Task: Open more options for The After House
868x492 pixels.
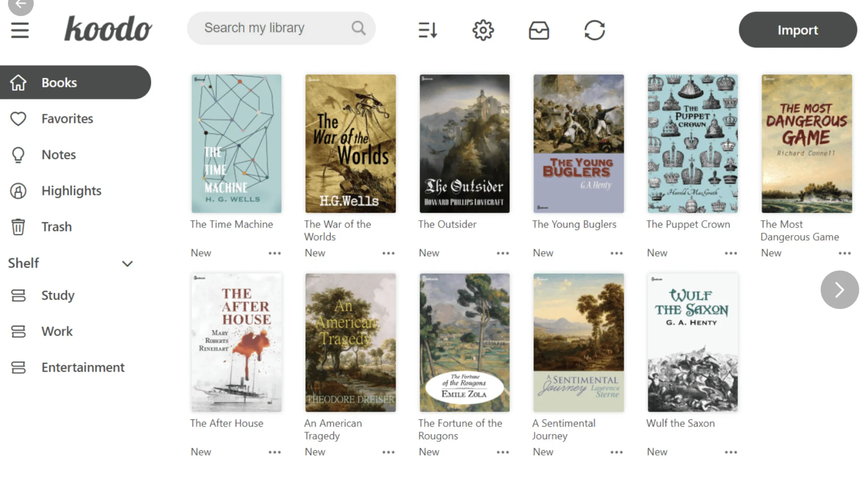Action: click(x=275, y=452)
